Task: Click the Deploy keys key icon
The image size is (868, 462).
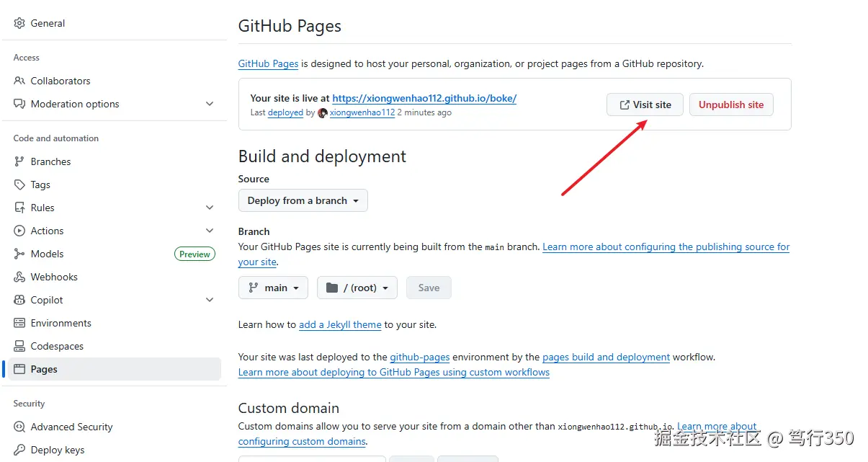Action: [x=19, y=450]
